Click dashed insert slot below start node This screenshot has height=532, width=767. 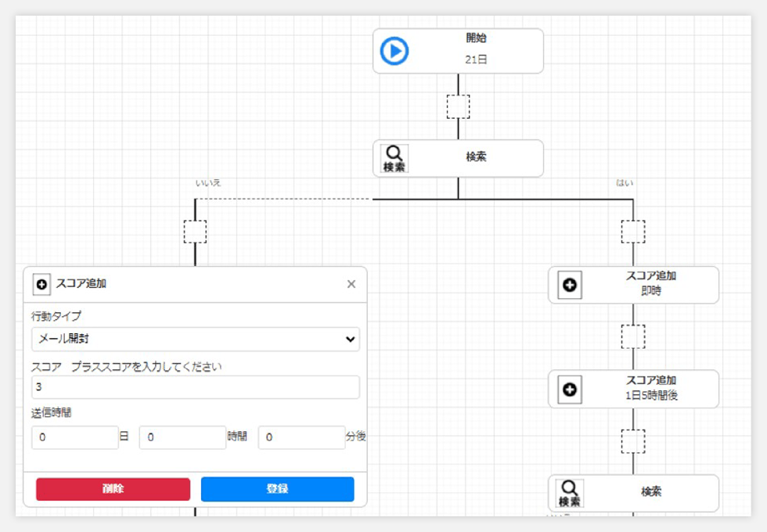(459, 106)
